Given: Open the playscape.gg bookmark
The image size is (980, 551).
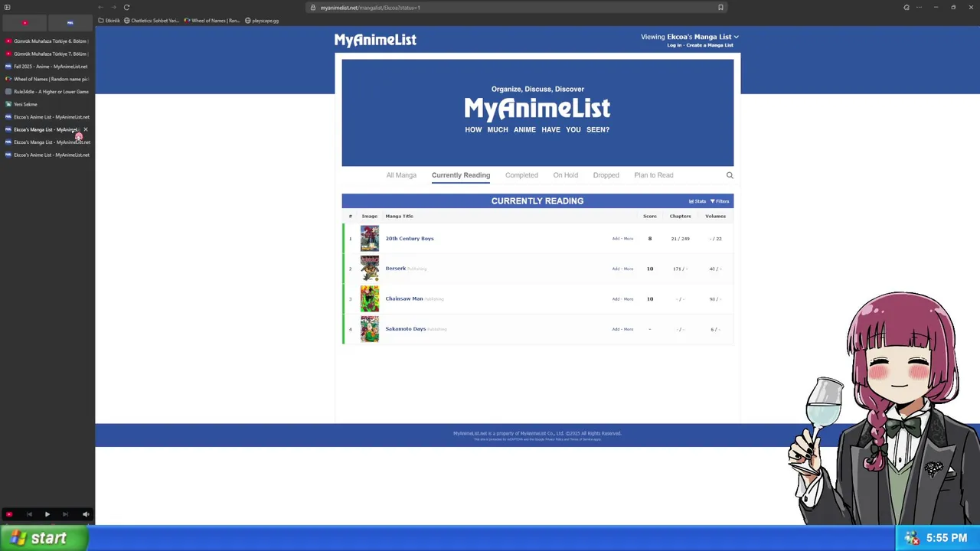Looking at the screenshot, I should [262, 21].
